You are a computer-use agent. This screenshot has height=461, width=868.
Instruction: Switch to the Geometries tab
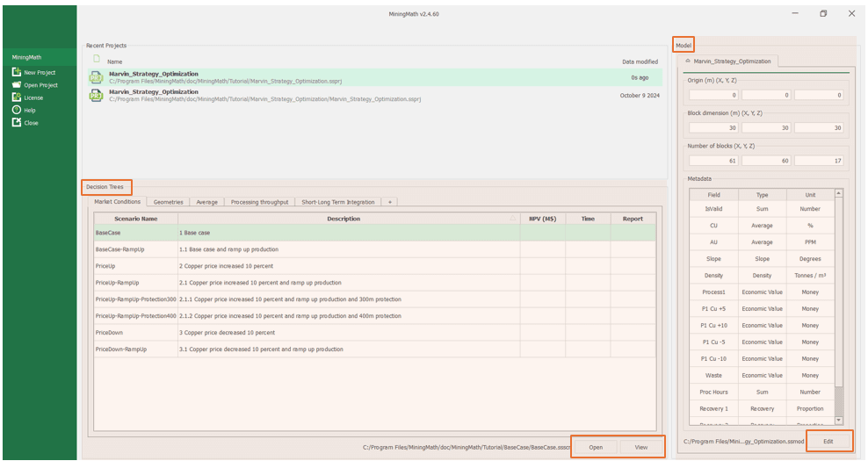click(168, 202)
